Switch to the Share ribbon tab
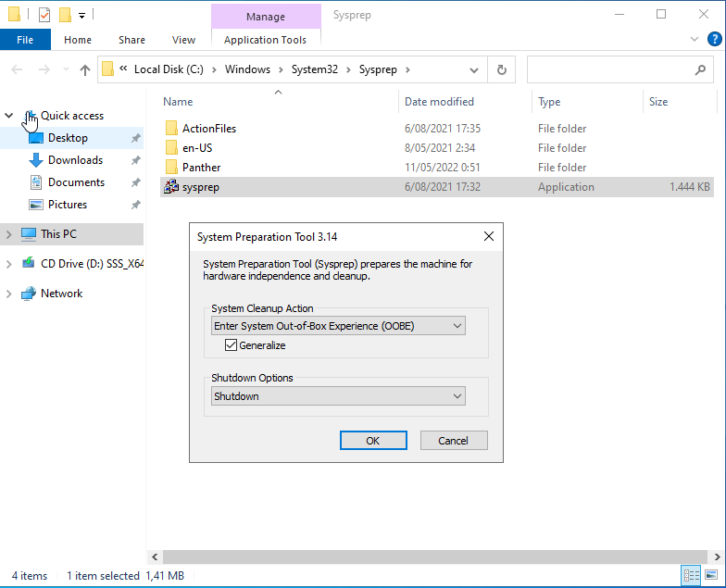This screenshot has height=588, width=726. [x=131, y=40]
